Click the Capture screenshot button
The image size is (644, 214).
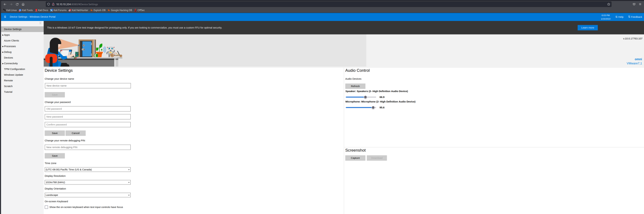click(355, 158)
